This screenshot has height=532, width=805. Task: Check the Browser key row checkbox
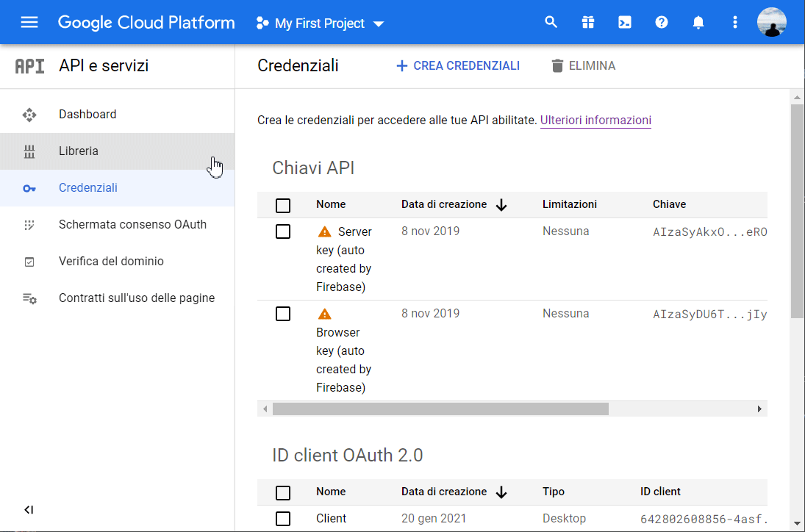(283, 314)
